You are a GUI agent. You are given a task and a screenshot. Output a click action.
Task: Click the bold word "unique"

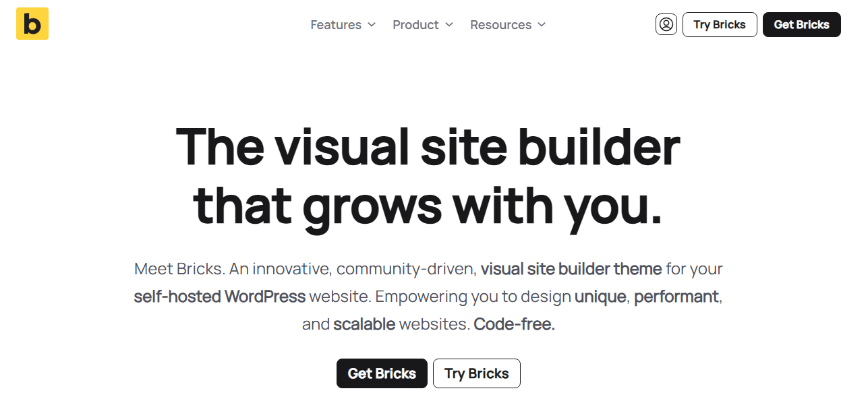pos(600,297)
